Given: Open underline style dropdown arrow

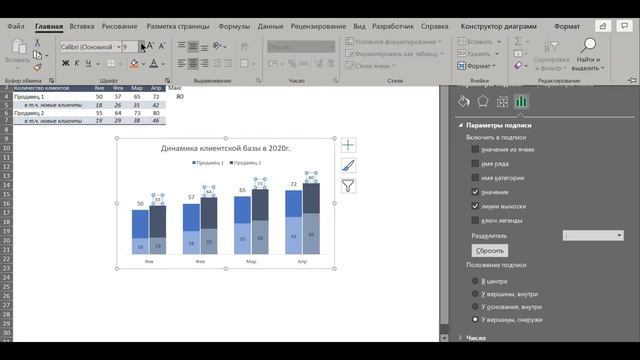Looking at the screenshot, I should [x=98, y=64].
